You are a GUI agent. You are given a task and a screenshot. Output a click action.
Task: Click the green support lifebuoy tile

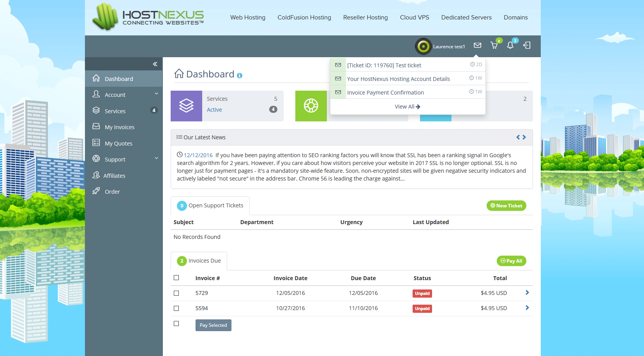pos(311,106)
